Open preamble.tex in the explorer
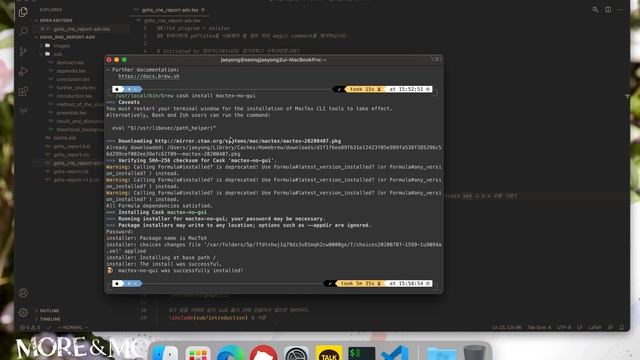Screen dimensions: 640x360 click(71, 113)
